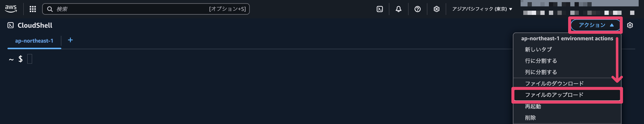The width and height of the screenshot is (644, 124).
Task: Focus the 検索 search field
Action: coord(130,9)
